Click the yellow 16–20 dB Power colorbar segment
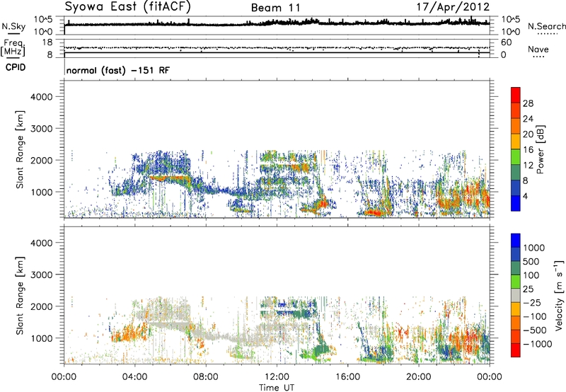Viewport: 566px width, 392px height. 516,142
